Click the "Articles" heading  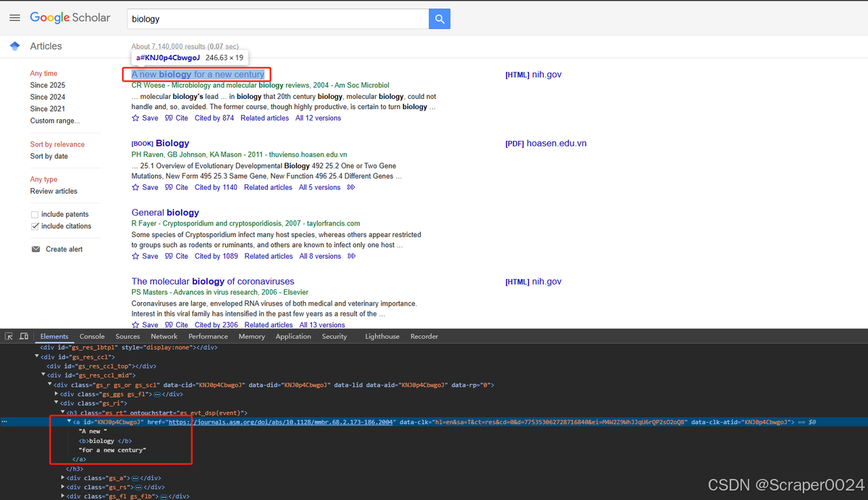[45, 46]
